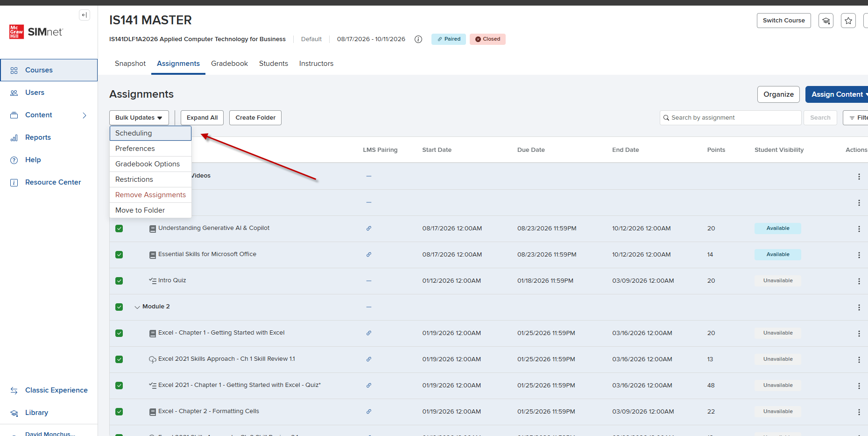Click the Switch Course button
This screenshot has height=436, width=868.
[784, 21]
